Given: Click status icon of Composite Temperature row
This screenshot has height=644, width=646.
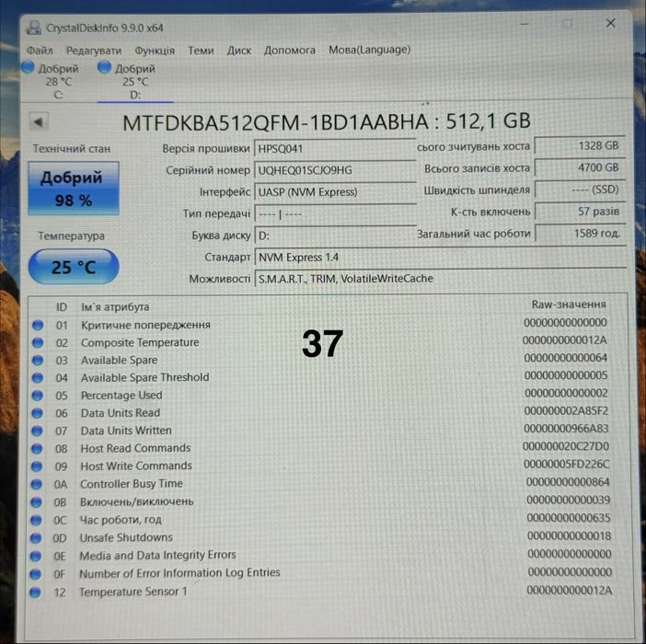Looking at the screenshot, I should (x=38, y=342).
